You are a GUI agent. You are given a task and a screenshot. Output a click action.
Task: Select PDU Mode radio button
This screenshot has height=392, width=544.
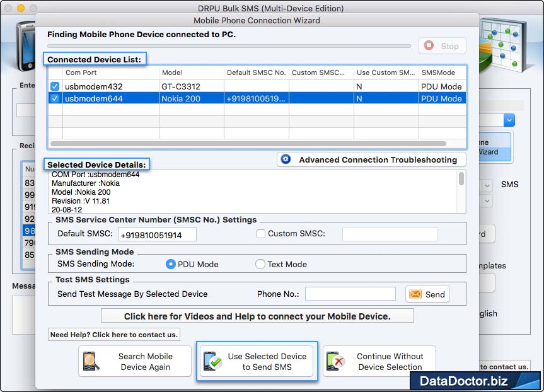click(x=170, y=264)
